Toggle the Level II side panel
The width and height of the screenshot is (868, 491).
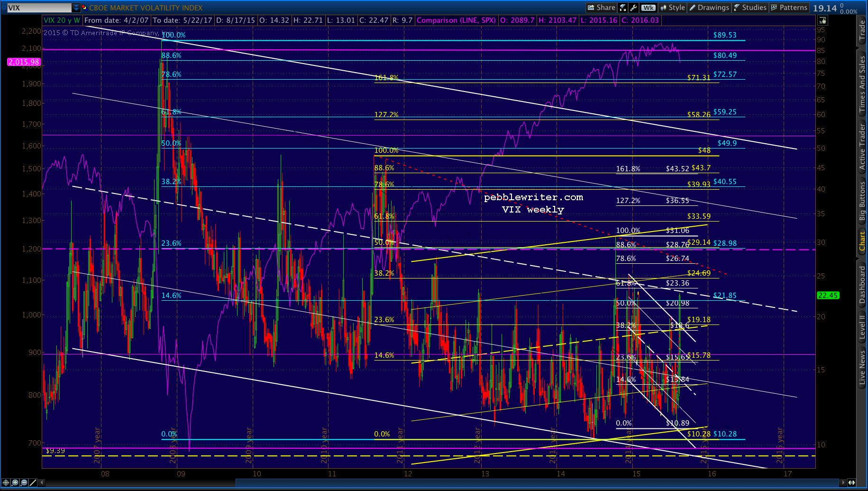pyautogui.click(x=862, y=327)
